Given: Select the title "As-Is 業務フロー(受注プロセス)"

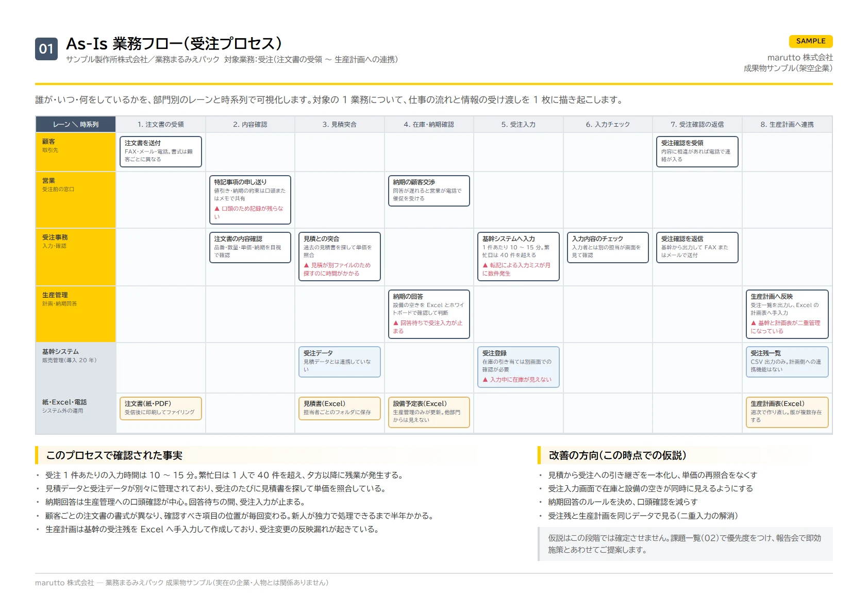Looking at the screenshot, I should click(174, 44).
